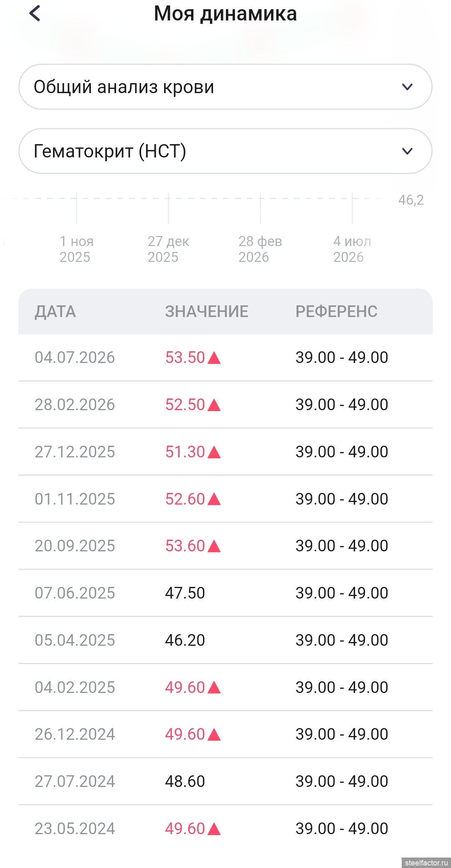Open the Общий анализ крови dropdown

click(x=225, y=87)
